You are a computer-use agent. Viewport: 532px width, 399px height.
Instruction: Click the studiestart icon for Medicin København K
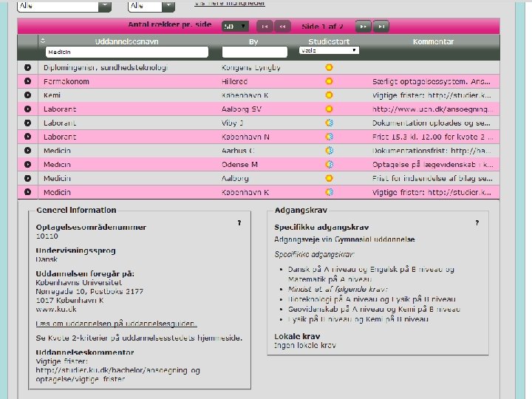click(329, 192)
